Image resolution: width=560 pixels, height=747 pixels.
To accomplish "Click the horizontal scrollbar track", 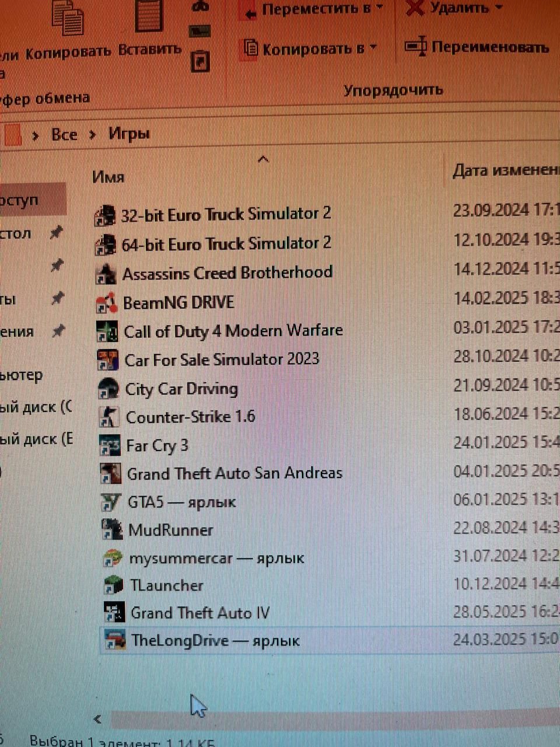I will (x=335, y=718).
